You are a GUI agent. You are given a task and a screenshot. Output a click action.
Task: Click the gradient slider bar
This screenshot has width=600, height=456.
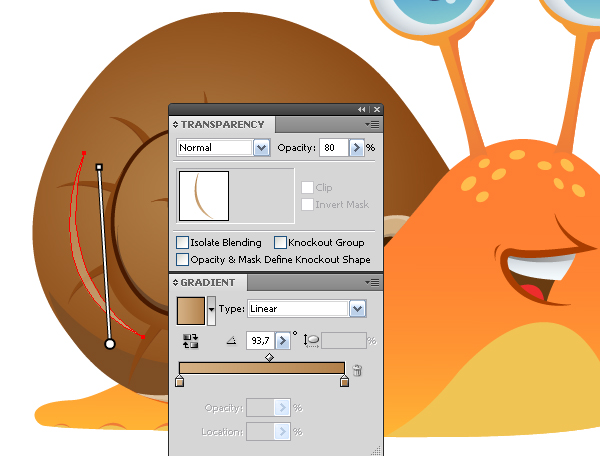pyautogui.click(x=262, y=368)
